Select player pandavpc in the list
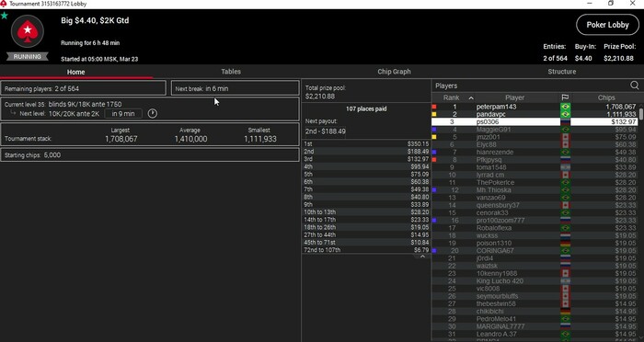 tap(535, 114)
